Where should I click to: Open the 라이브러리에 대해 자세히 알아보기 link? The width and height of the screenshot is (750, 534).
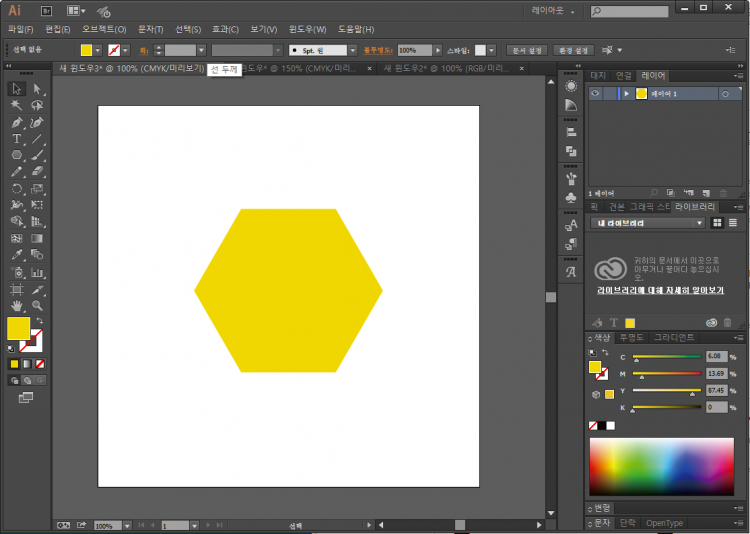pyautogui.click(x=660, y=290)
